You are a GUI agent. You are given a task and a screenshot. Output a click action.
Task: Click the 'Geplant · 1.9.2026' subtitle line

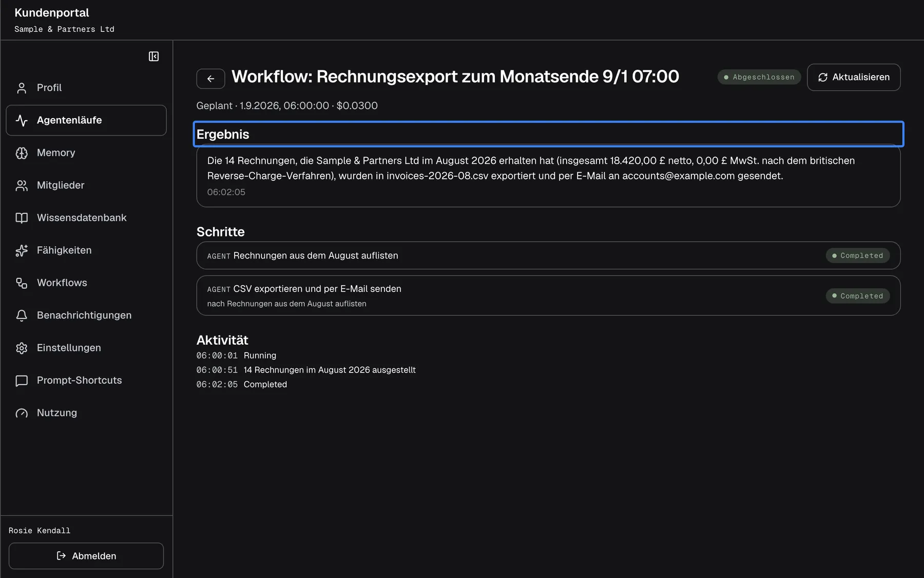[287, 106]
